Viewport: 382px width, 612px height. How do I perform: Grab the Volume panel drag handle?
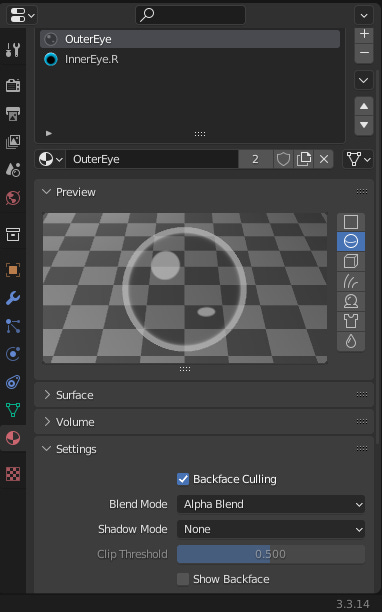coord(362,422)
